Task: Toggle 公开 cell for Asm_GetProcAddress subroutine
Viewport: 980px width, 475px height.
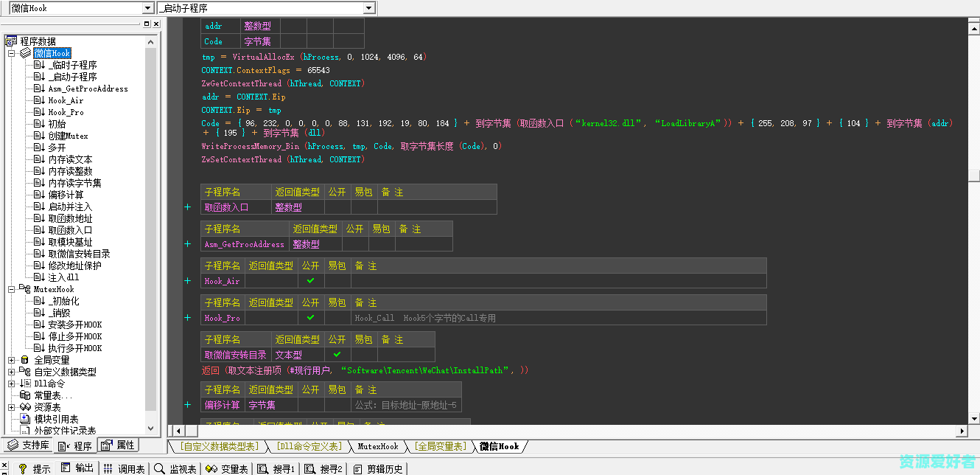Action: pos(355,244)
